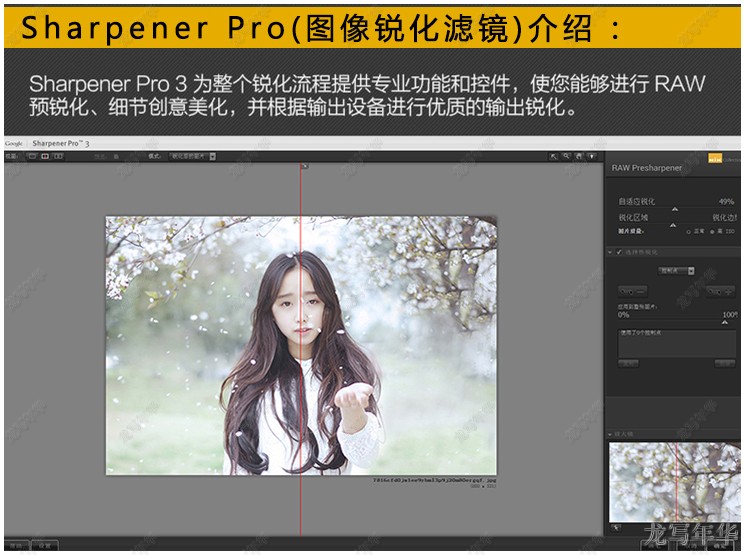Click the loupe magnifier preview thumbnail
745x555 pixels.
tap(675, 482)
